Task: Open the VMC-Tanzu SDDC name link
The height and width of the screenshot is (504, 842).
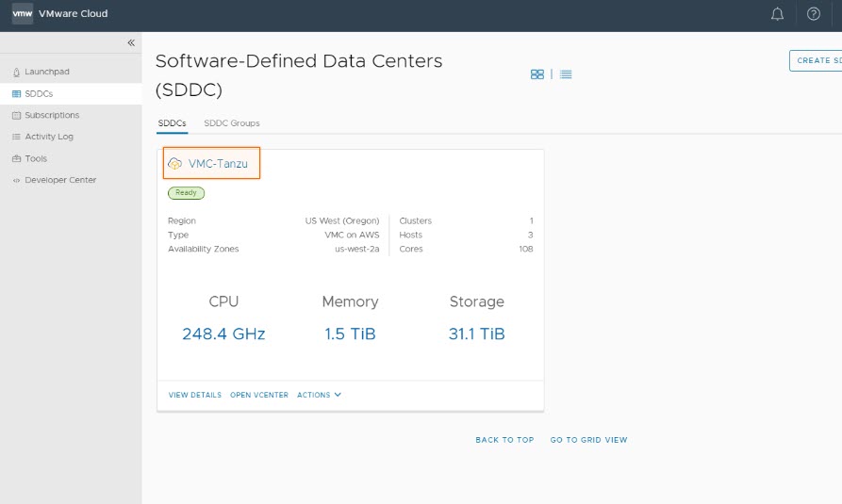Action: click(x=218, y=164)
